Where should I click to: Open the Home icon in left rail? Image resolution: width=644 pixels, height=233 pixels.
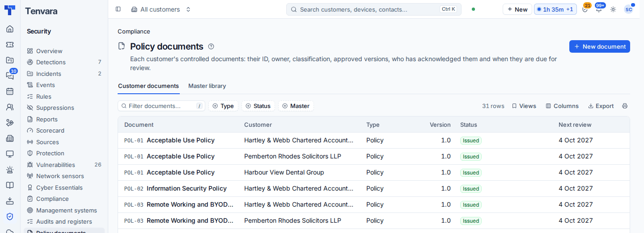tap(10, 29)
